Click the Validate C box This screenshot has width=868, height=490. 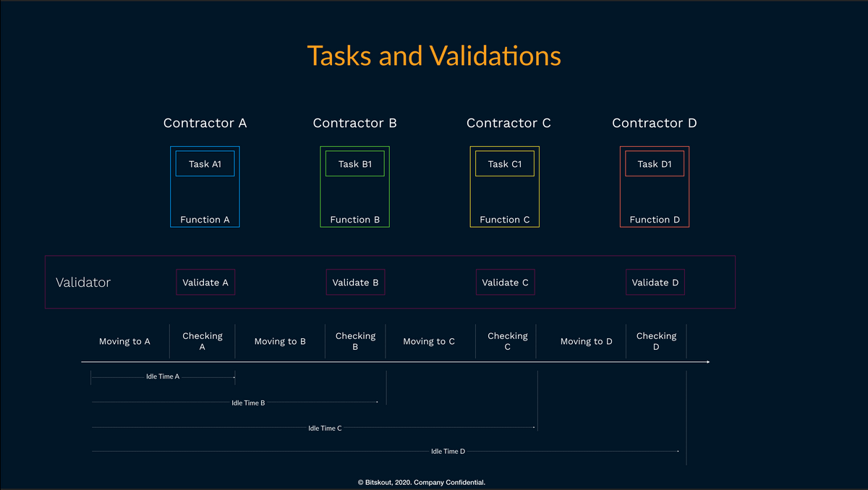505,282
